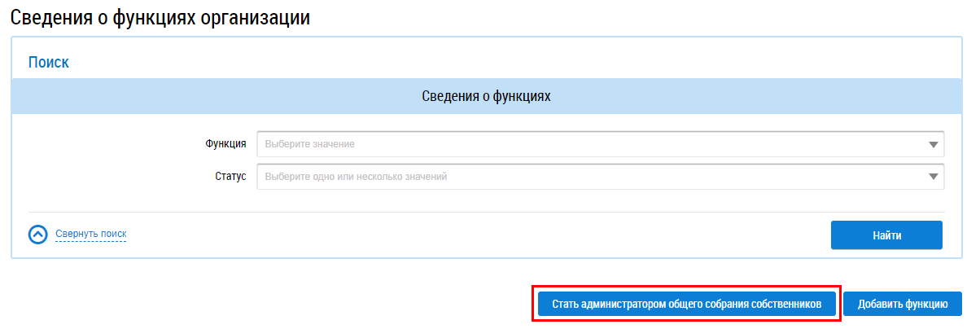The height and width of the screenshot is (329, 980).
Task: Click the 'Функция' field label
Action: click(226, 144)
